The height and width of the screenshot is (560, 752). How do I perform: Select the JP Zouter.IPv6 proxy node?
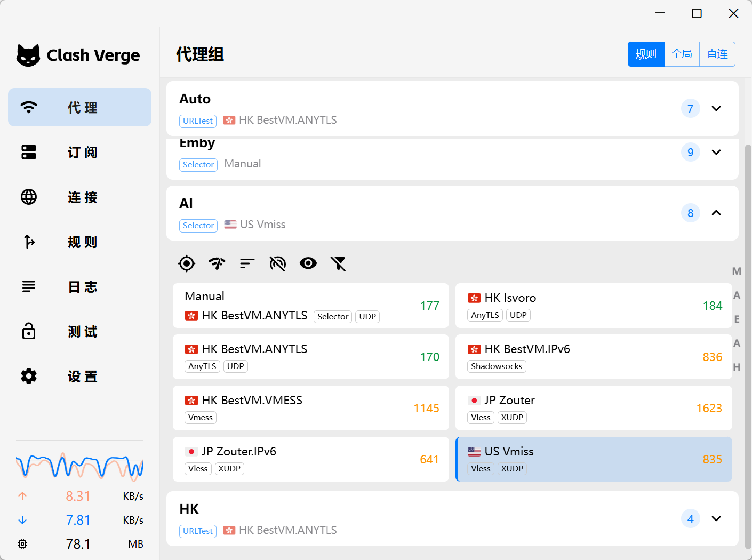(x=311, y=459)
